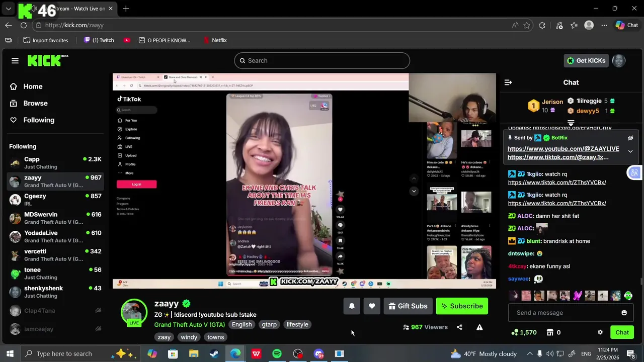The width and height of the screenshot is (644, 362).
Task: Open browser extensions icon
Action: (542, 25)
